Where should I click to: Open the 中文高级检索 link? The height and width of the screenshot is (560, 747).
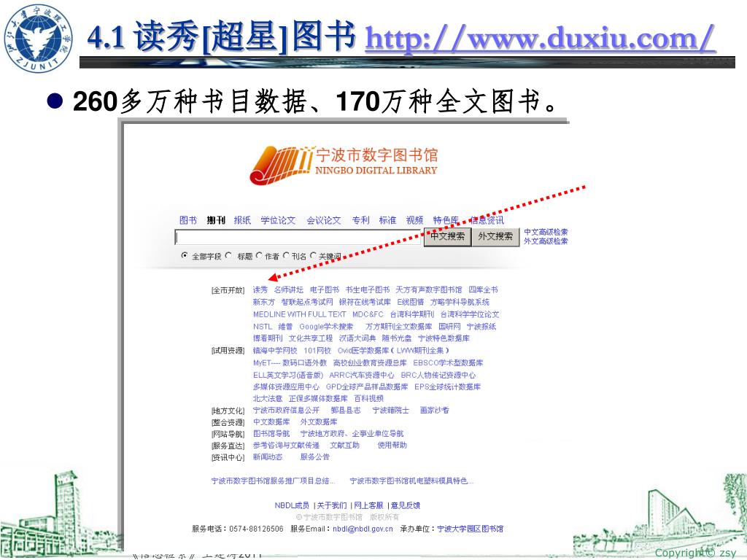(x=546, y=232)
